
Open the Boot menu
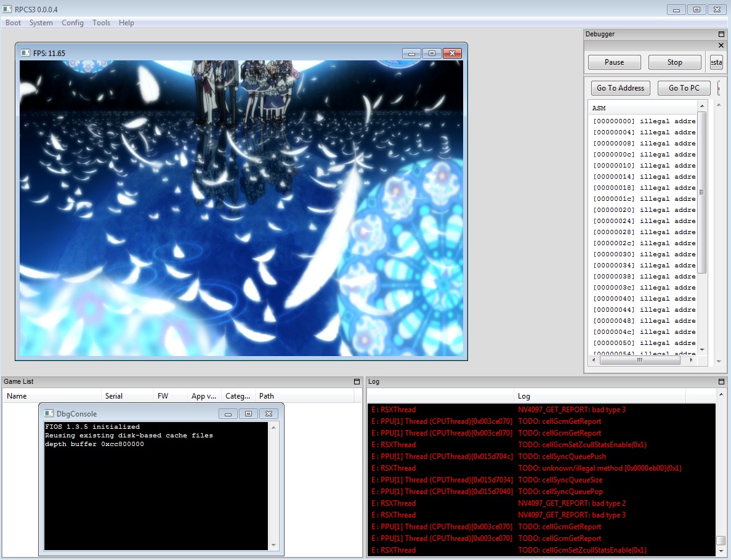click(13, 22)
